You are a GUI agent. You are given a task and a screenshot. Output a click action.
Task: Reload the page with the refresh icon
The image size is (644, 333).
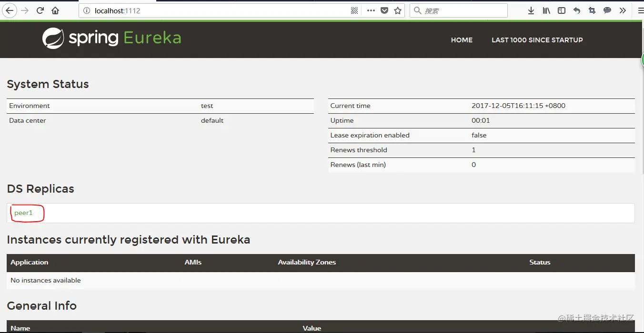40,10
